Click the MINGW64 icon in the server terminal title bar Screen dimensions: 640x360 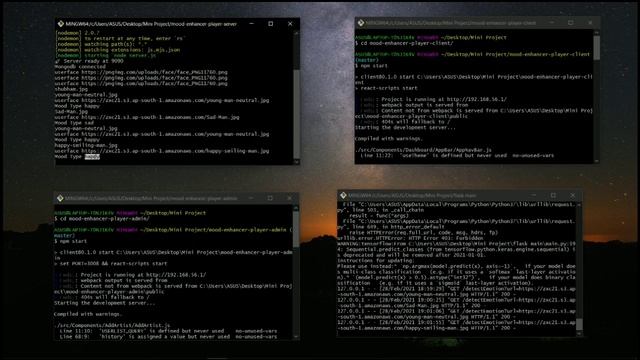tap(60, 24)
